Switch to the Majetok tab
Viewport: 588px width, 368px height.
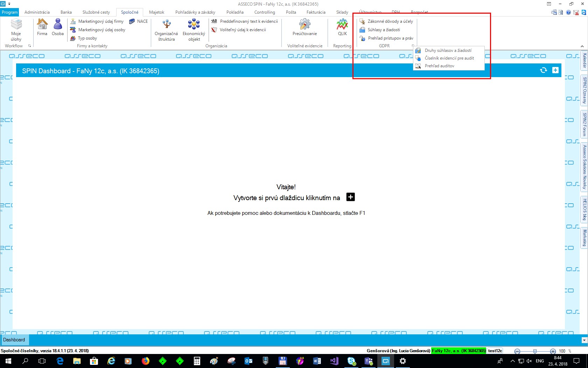click(156, 12)
